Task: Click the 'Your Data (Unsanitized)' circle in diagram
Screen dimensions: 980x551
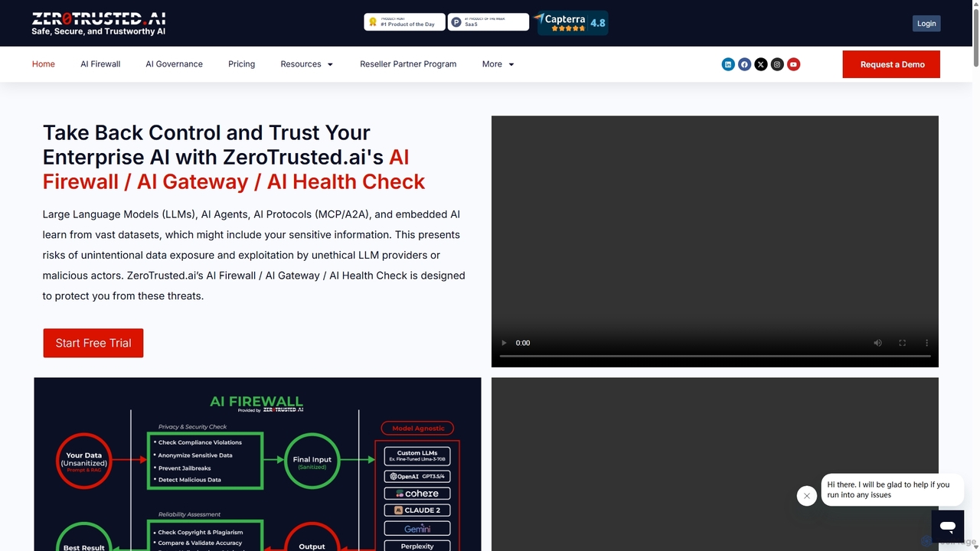Action: click(85, 460)
